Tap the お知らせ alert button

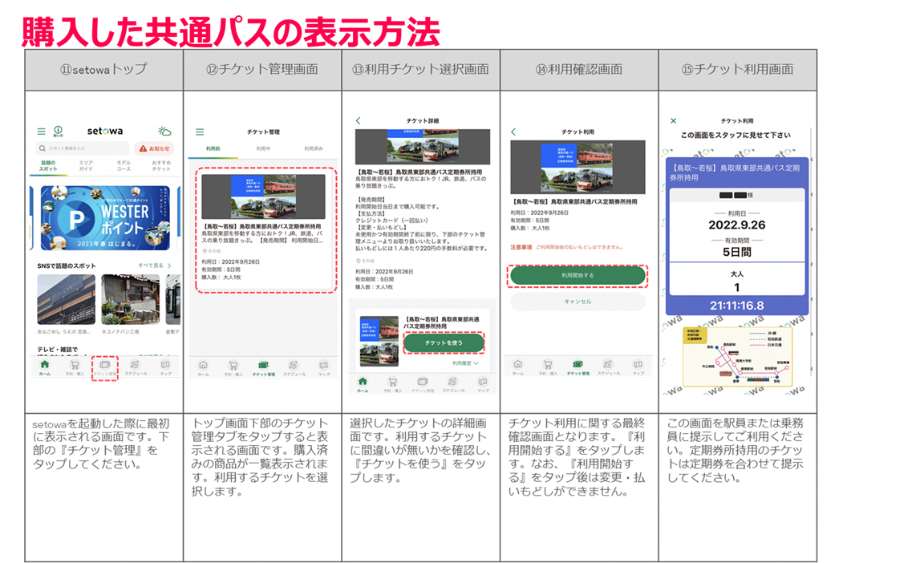point(154,148)
